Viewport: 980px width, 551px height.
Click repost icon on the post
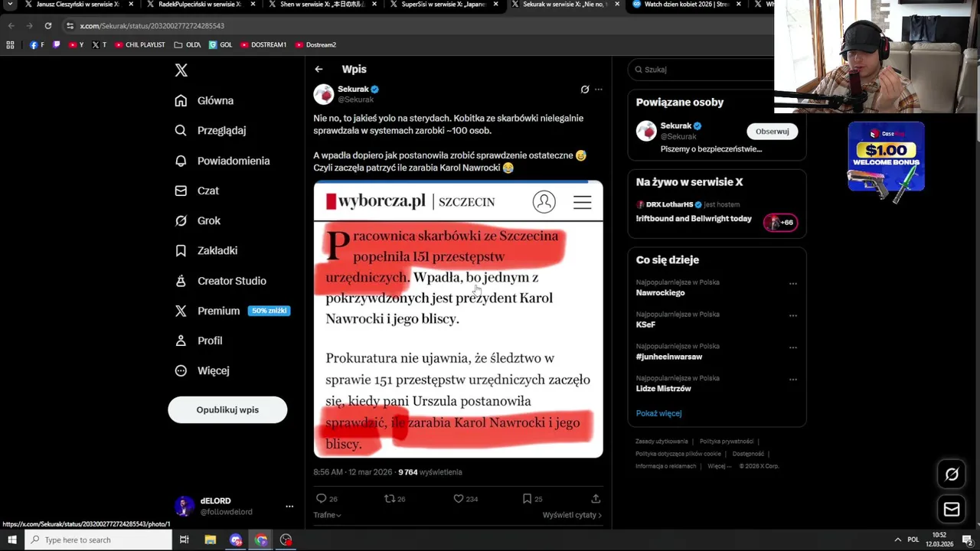390,498
